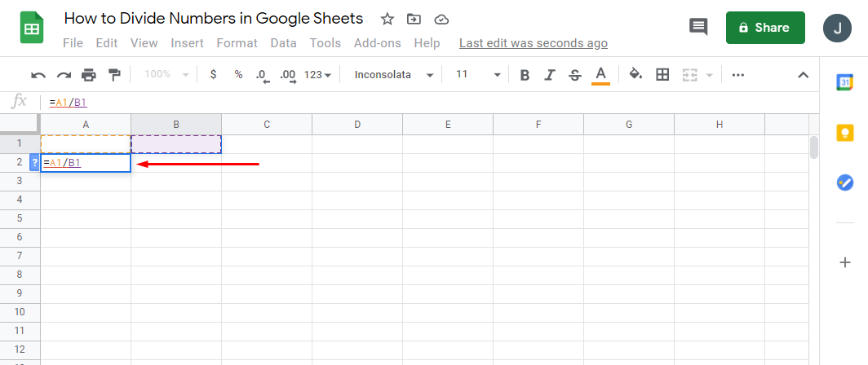
Task: Star this spreadsheet
Action: [x=387, y=19]
